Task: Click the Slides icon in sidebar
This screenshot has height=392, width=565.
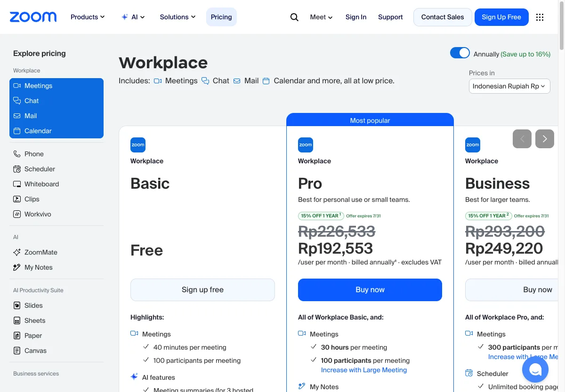Action: [x=17, y=305]
